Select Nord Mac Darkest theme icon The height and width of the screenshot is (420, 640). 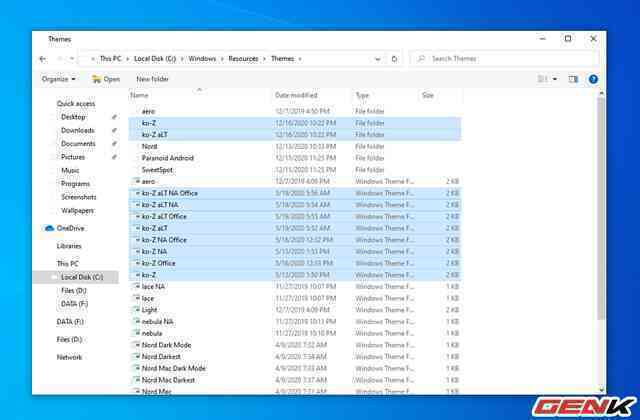tap(137, 380)
